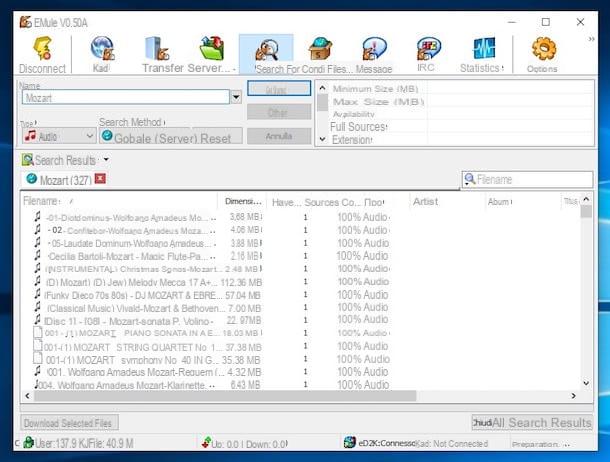The height and width of the screenshot is (462, 610).
Task: Click the Other button
Action: pyautogui.click(x=279, y=112)
